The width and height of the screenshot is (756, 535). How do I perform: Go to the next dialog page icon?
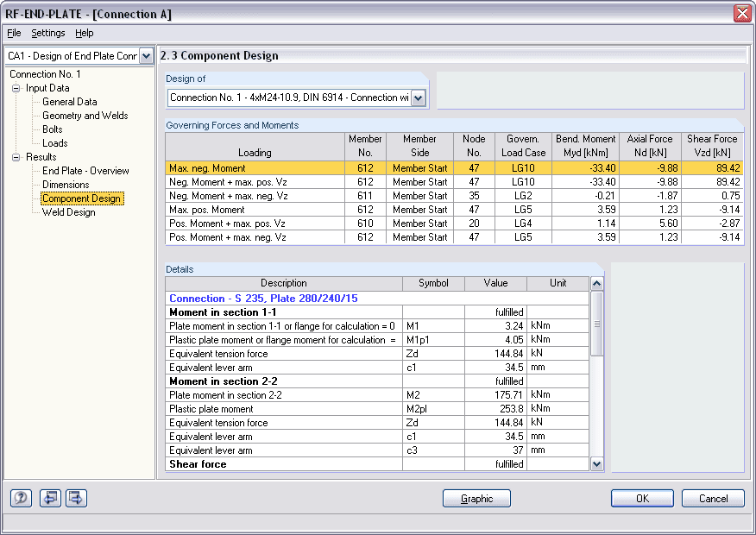pyautogui.click(x=76, y=498)
